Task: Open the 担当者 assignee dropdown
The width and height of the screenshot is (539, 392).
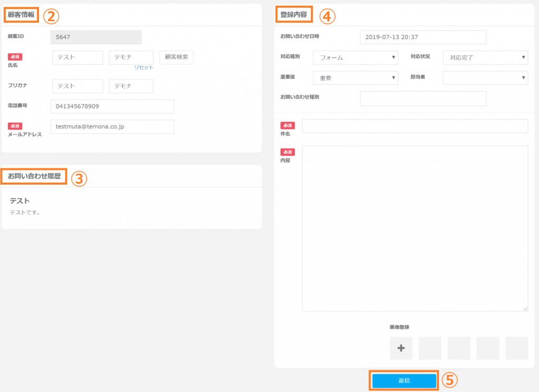Action: point(485,78)
